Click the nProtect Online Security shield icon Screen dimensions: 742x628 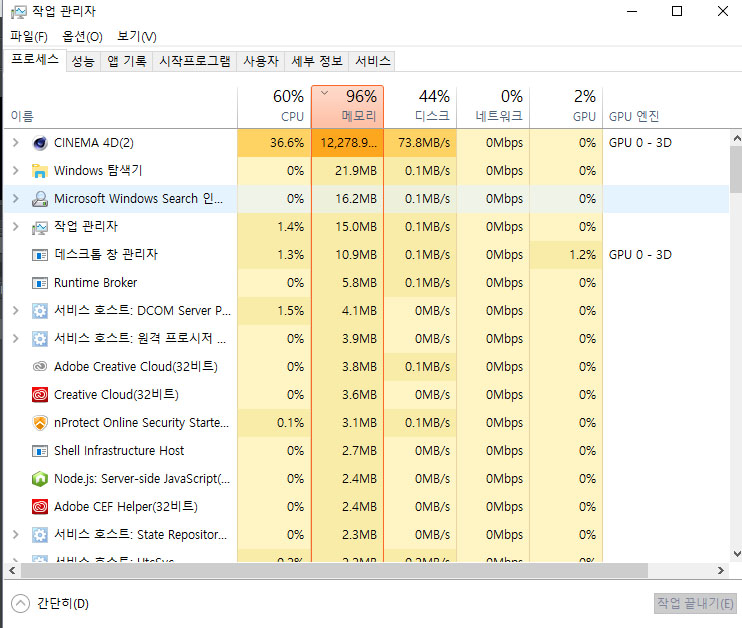point(40,423)
